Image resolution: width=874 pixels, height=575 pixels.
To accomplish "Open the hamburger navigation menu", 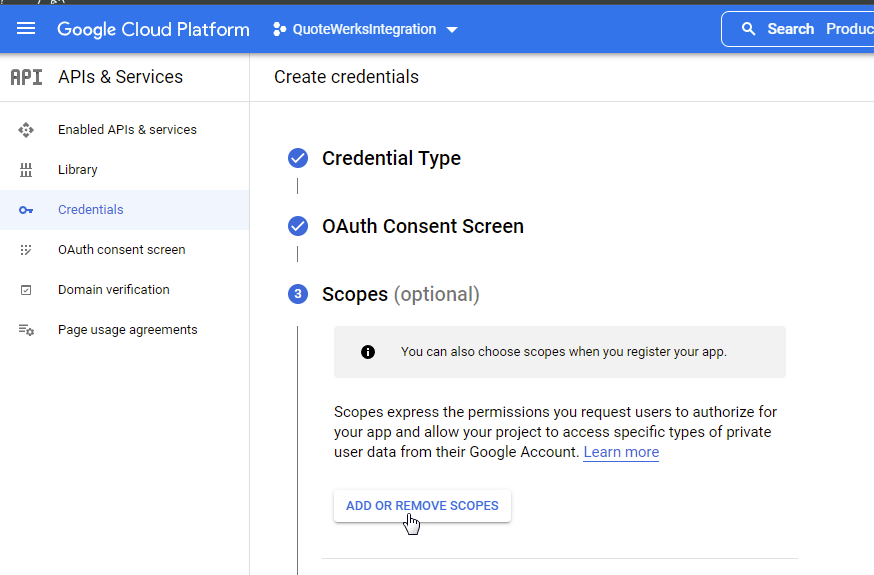I will point(26,29).
